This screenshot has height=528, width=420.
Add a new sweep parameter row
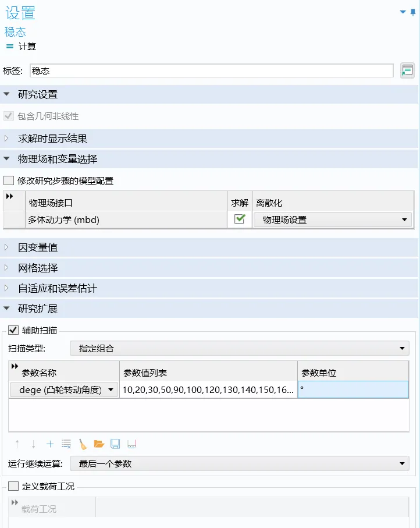coord(50,444)
